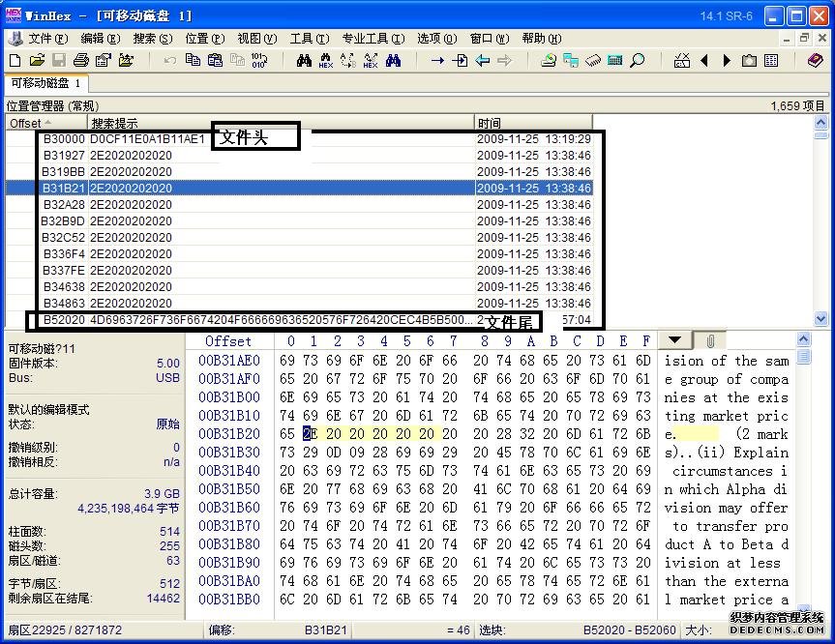Click the 时间 column header
This screenshot has height=644, width=835.
tap(490, 123)
